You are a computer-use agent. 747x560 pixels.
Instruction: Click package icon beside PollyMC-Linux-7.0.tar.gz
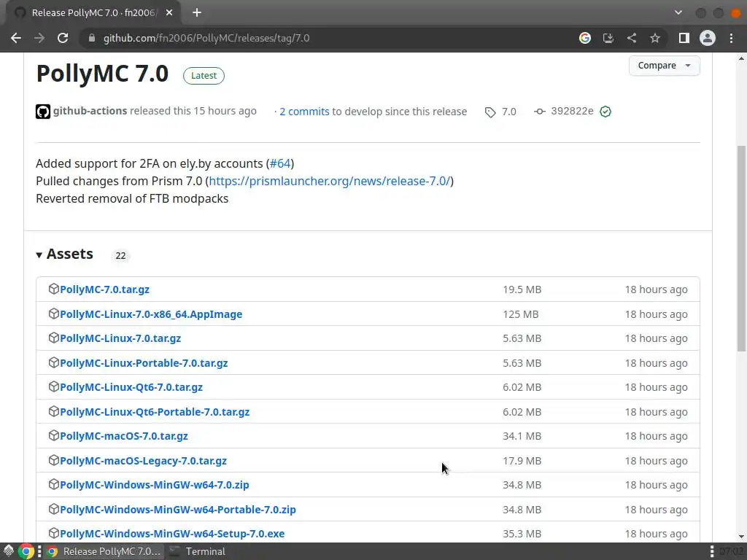[54, 338]
